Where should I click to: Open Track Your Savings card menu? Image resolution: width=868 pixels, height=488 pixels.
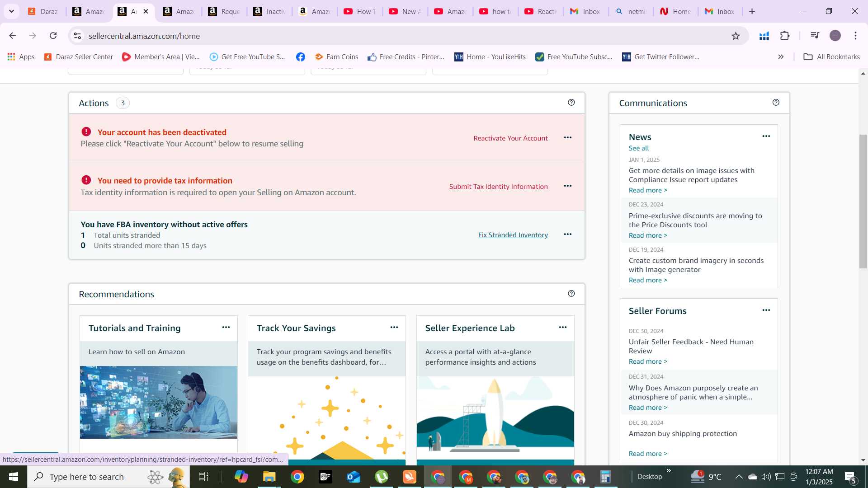tap(394, 327)
